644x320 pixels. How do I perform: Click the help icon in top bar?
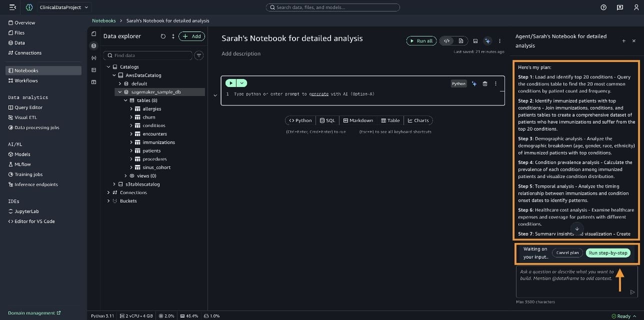[x=603, y=7]
